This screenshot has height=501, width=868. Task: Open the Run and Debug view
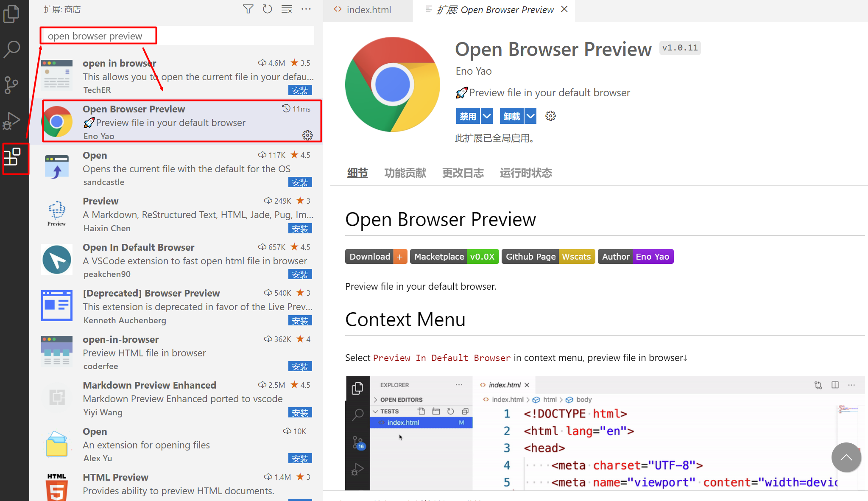(11, 121)
